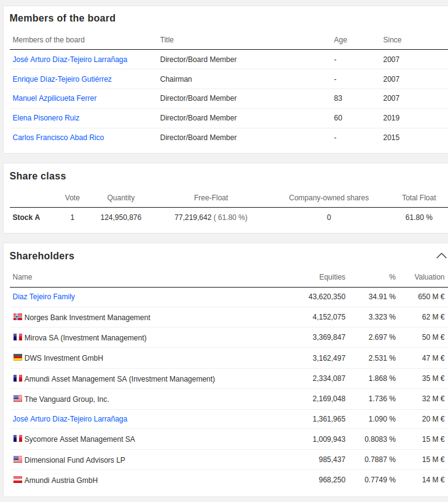This screenshot has width=448, height=502.
Task: Click the 14 M € valuation cell
Action: (x=433, y=480)
